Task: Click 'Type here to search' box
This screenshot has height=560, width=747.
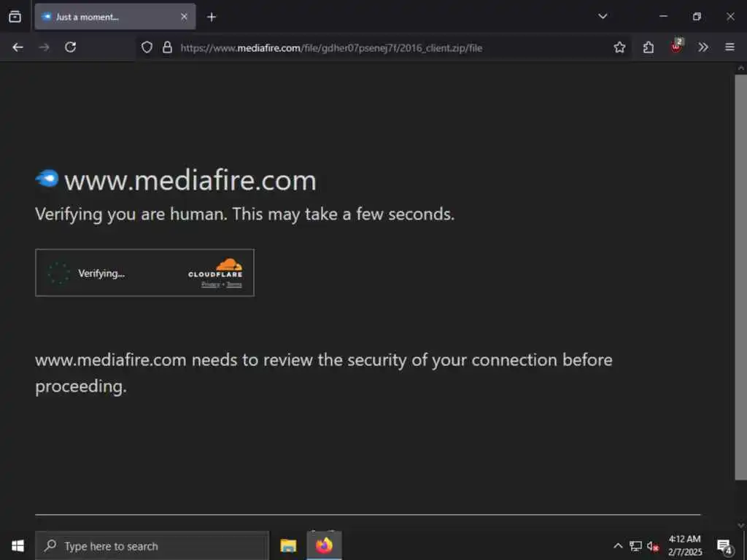Action: (x=152, y=545)
